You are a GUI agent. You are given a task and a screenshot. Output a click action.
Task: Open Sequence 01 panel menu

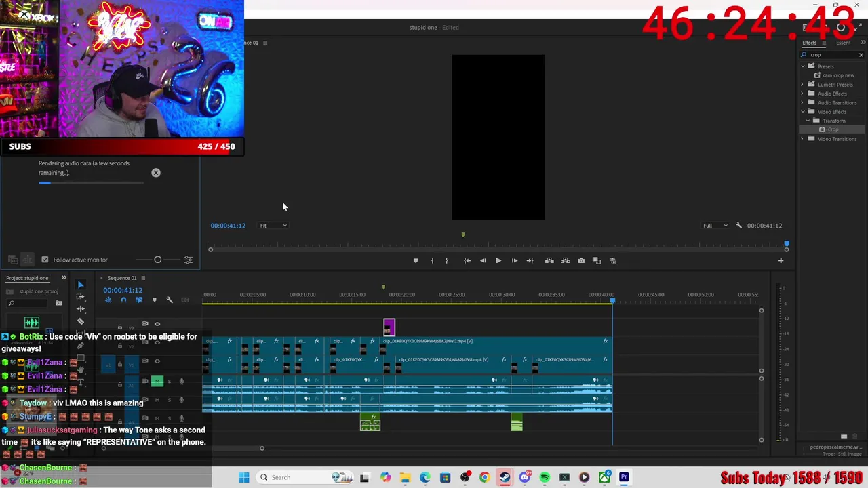[143, 278]
